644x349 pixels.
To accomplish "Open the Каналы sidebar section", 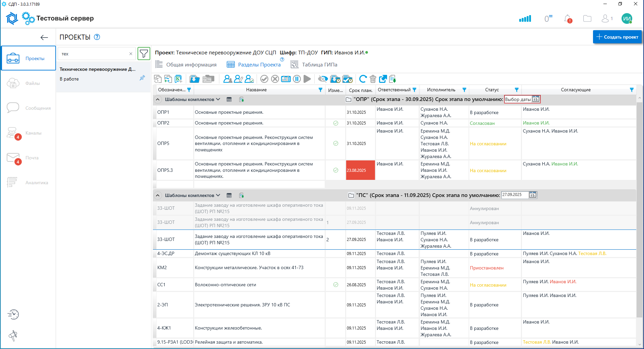I will point(29,133).
